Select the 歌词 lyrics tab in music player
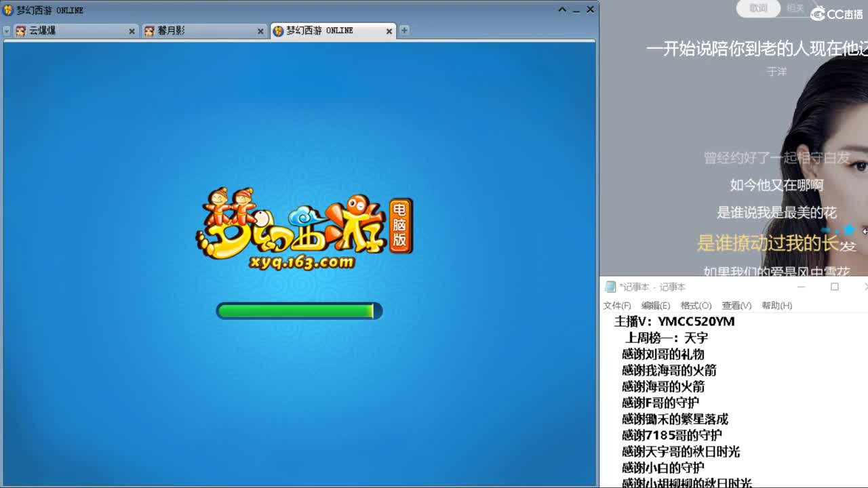 pos(758,8)
